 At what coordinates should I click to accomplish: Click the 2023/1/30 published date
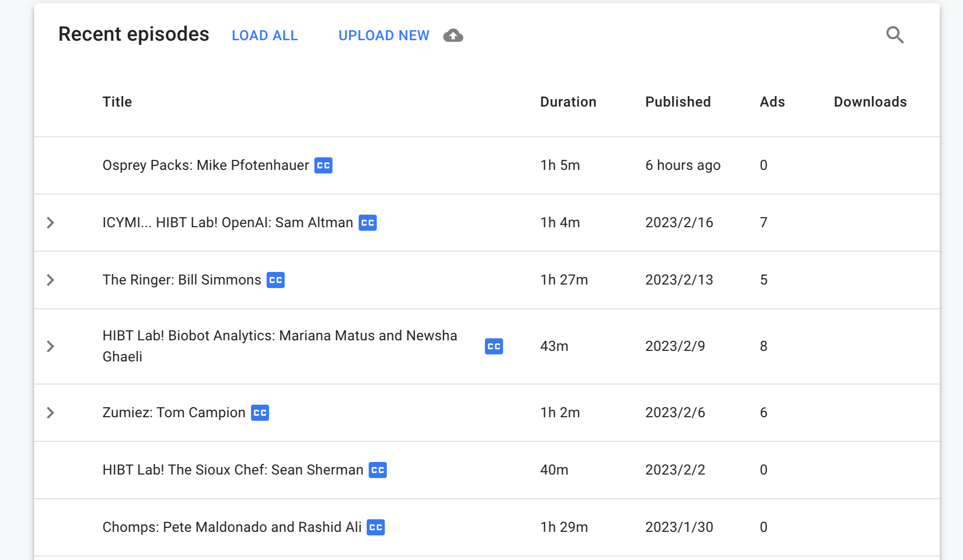point(679,527)
